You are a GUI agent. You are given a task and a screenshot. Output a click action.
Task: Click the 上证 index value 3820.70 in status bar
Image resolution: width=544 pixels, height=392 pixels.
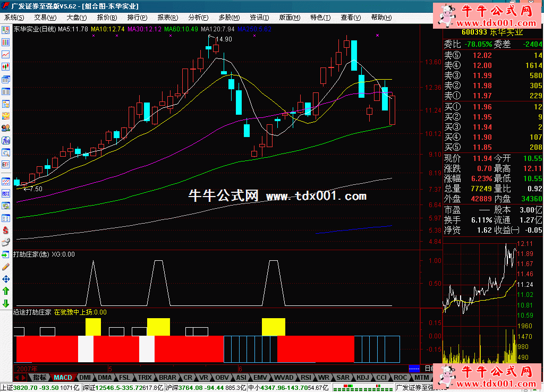[x=24, y=388]
